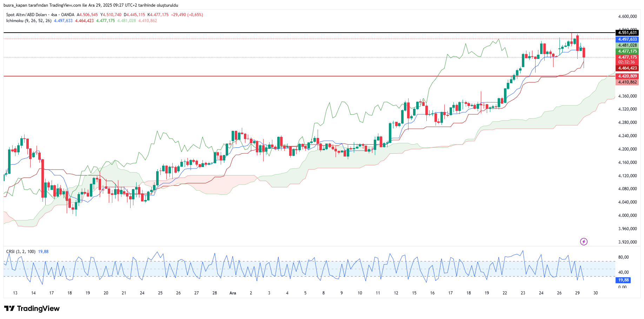
Task: Click the -29,490 (-0,65%) change value
Action: click(187, 15)
